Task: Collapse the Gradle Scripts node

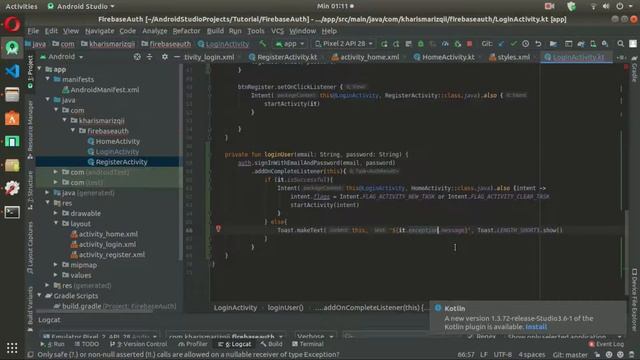Action: coord(40,296)
